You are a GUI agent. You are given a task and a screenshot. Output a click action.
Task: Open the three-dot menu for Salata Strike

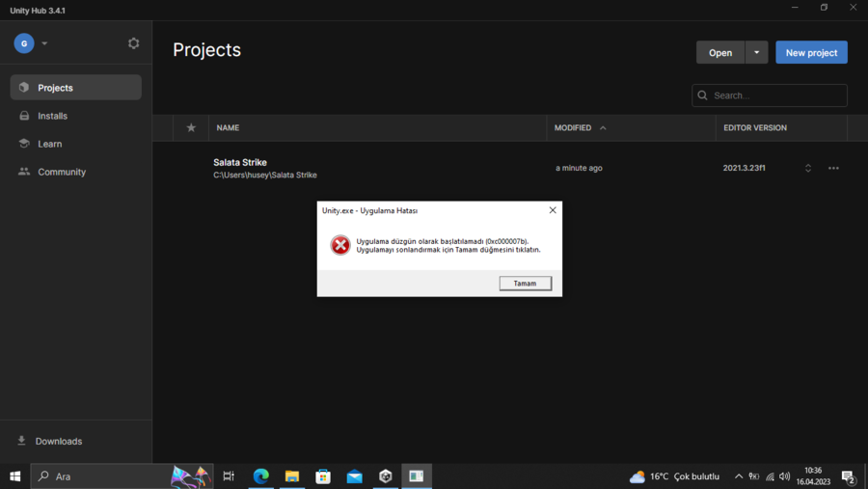[833, 168]
